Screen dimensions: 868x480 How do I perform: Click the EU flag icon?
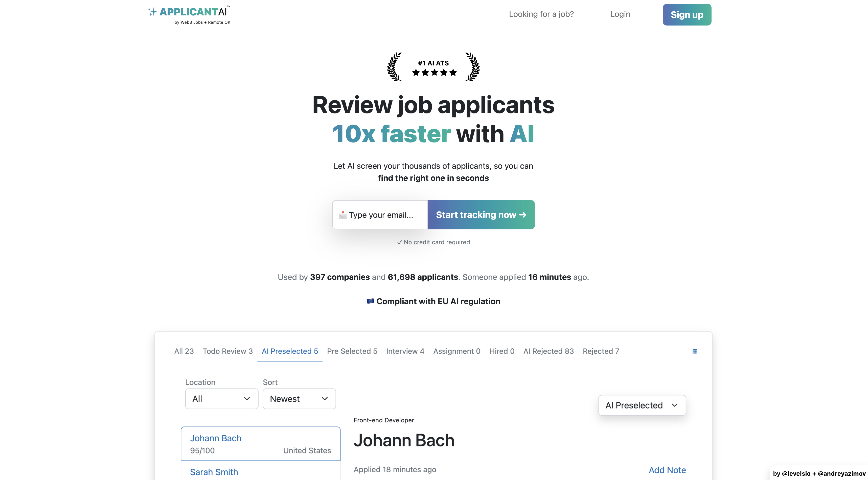click(370, 301)
